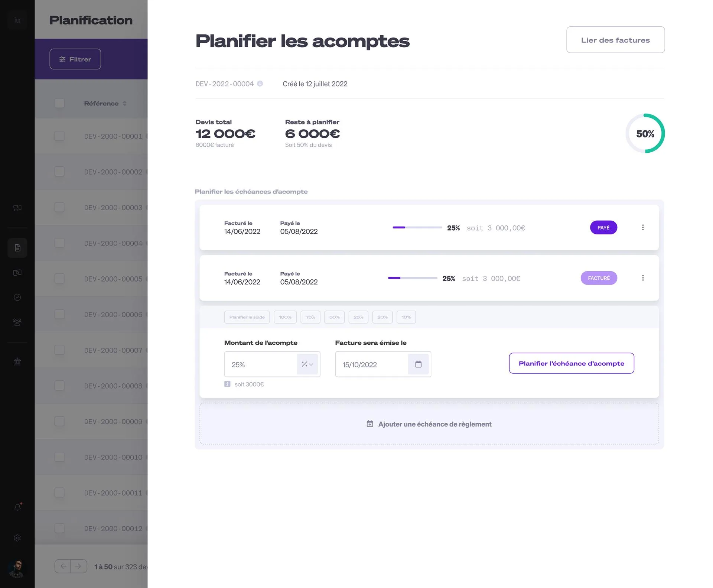Click progress bar of the PAYÉ installment
The width and height of the screenshot is (713, 588).
[x=417, y=227]
